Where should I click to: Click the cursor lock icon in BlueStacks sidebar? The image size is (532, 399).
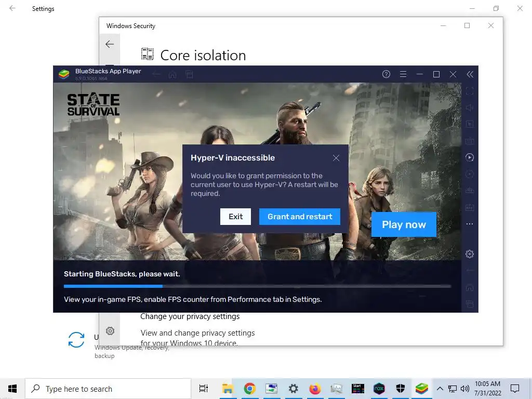click(x=470, y=124)
